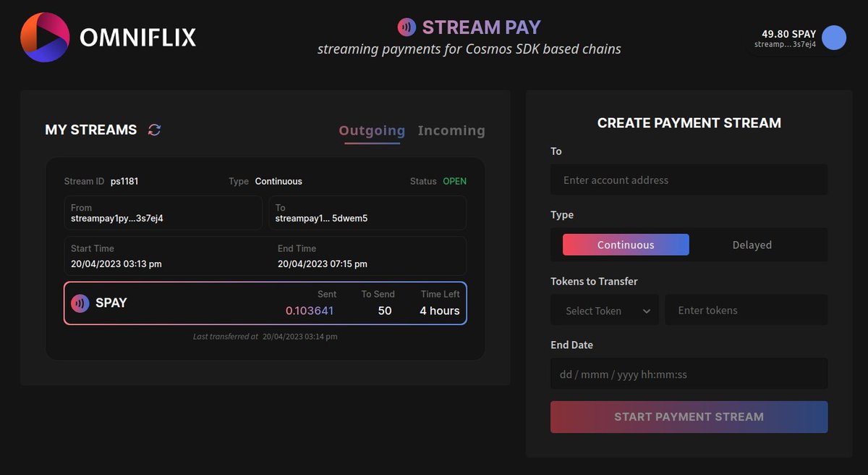Click the sent amount 0.103641
The image size is (868, 475).
[x=310, y=311]
